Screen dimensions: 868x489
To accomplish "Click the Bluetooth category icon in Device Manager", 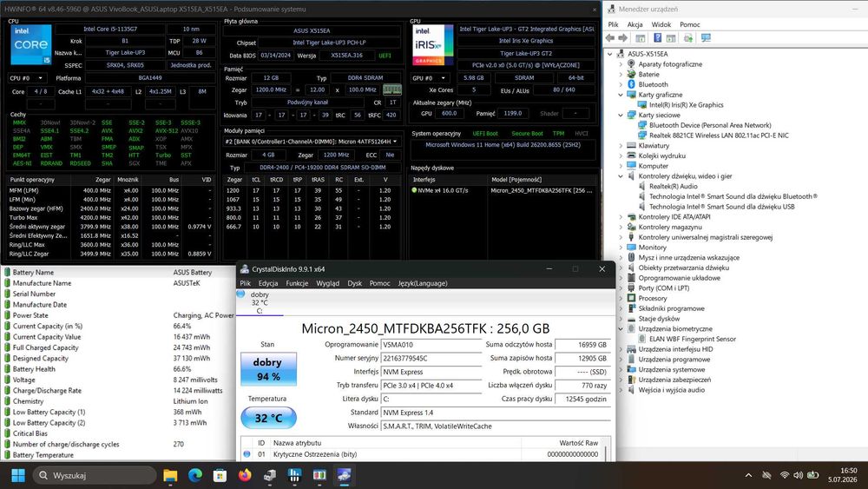I will point(631,84).
